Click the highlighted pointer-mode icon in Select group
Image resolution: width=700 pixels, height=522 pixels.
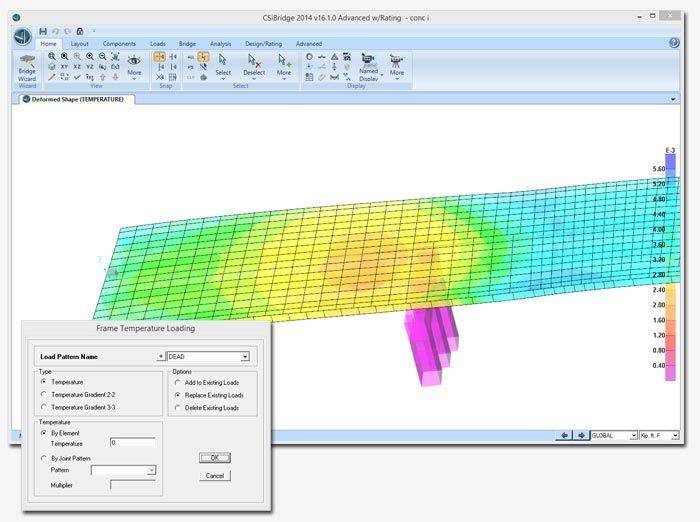coord(204,56)
